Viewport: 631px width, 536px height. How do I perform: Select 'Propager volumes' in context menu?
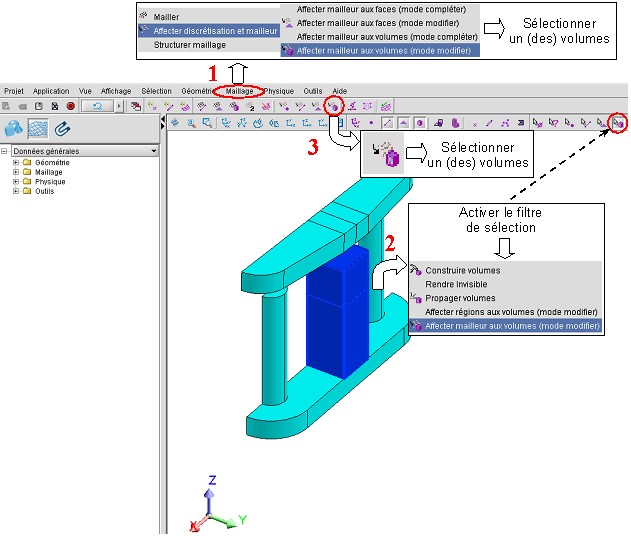tap(460, 298)
